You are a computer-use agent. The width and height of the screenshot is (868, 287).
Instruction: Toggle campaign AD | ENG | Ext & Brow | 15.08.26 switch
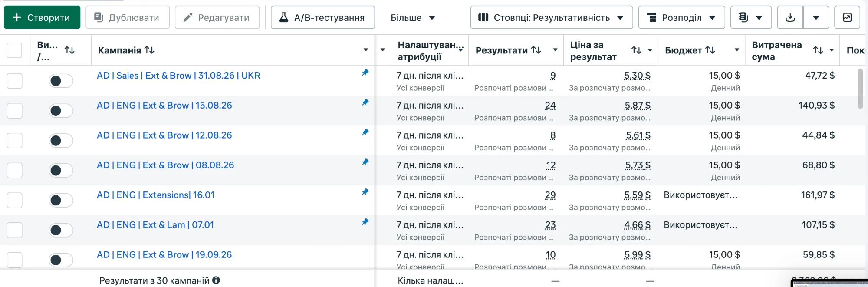pyautogui.click(x=61, y=111)
